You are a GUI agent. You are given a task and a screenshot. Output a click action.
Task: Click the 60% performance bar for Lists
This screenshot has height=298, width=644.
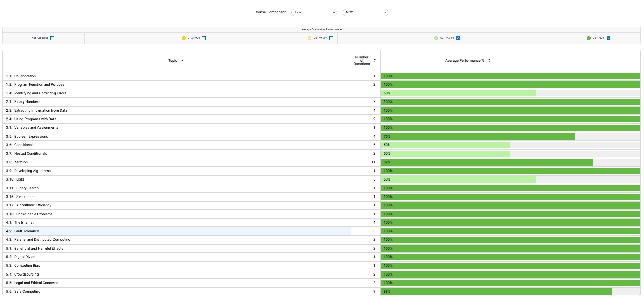[458, 179]
